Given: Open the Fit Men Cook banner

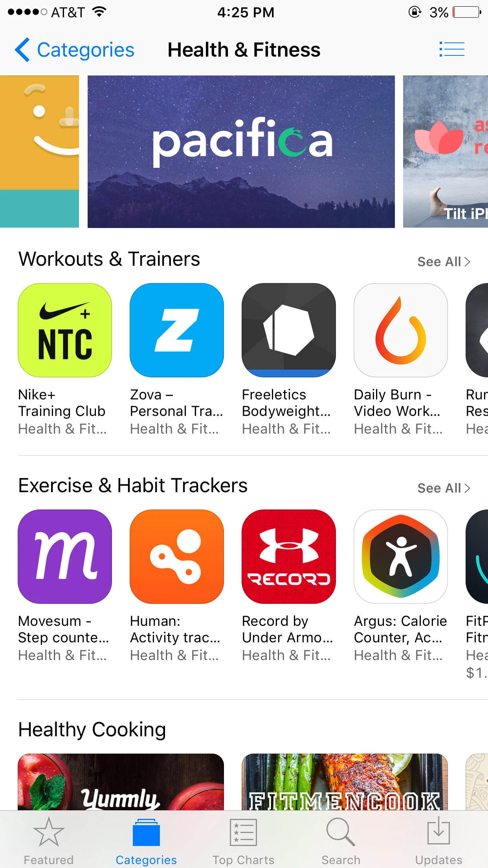Looking at the screenshot, I should click(x=345, y=782).
